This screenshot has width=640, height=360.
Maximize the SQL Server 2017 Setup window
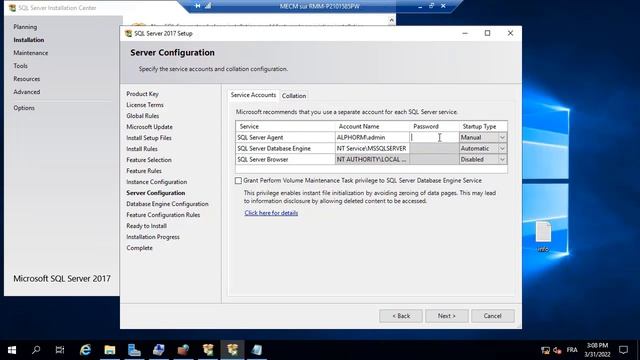pos(487,33)
